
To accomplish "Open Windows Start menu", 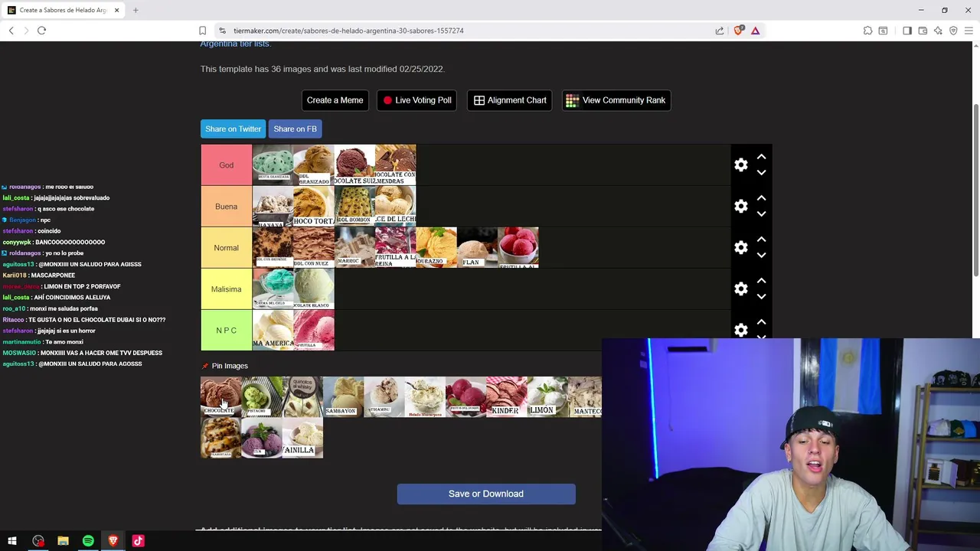I will click(12, 541).
